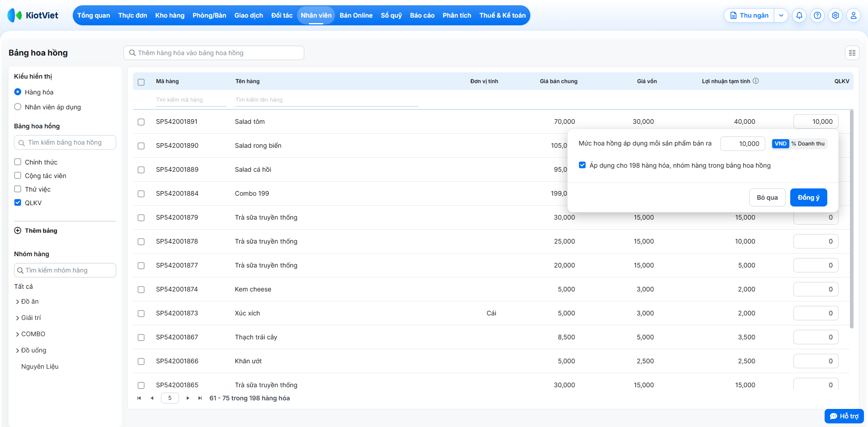The width and height of the screenshot is (868, 427).
Task: Click Thêm bảng to add a table
Action: point(41,230)
